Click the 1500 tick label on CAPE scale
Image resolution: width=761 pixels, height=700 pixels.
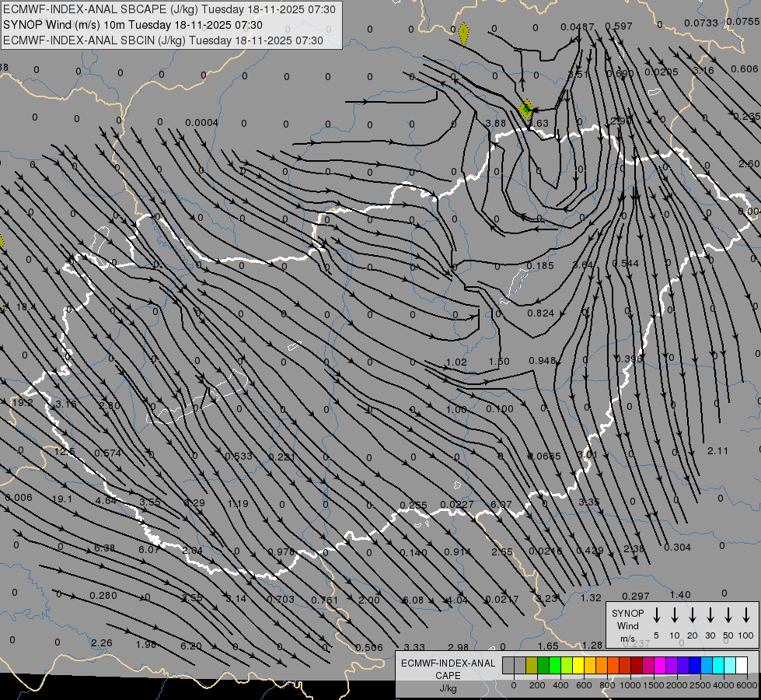653,685
